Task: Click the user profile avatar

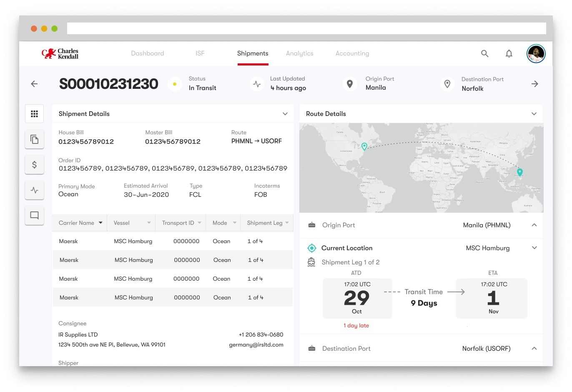Action: (536, 53)
